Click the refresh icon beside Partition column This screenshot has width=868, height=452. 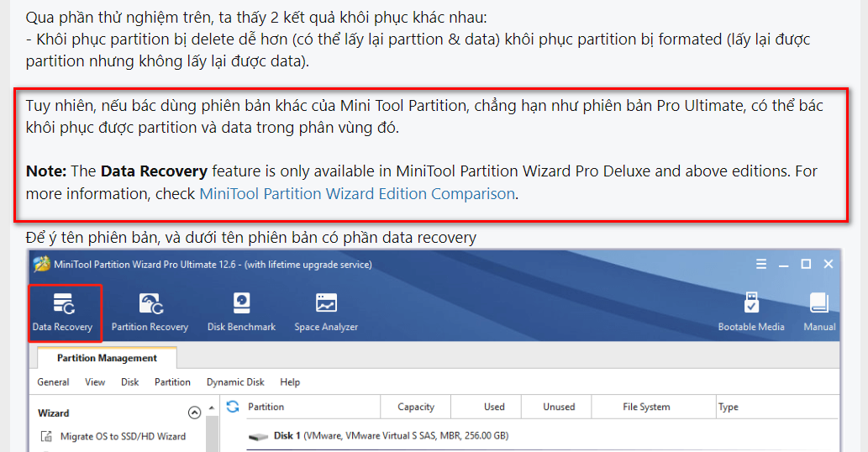click(233, 407)
